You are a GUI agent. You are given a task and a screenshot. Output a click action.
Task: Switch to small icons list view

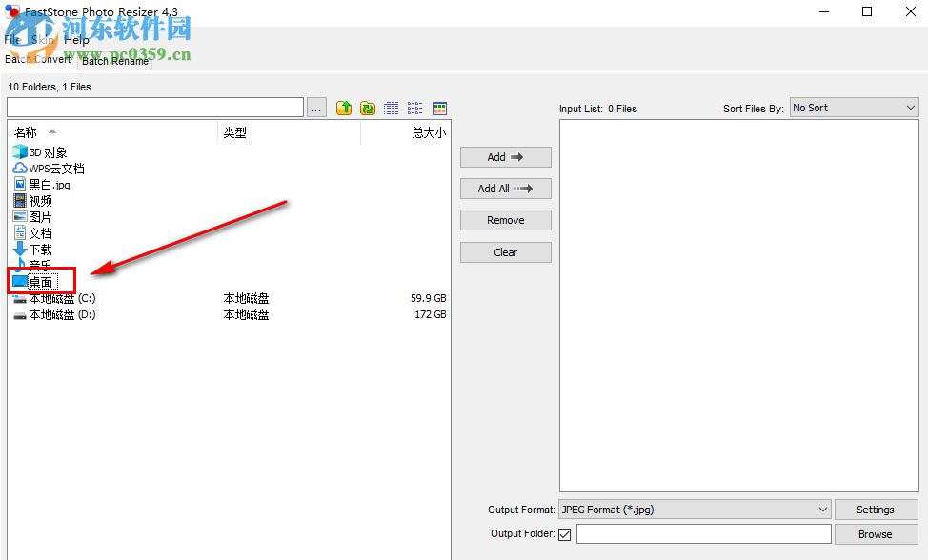pyautogui.click(x=414, y=109)
